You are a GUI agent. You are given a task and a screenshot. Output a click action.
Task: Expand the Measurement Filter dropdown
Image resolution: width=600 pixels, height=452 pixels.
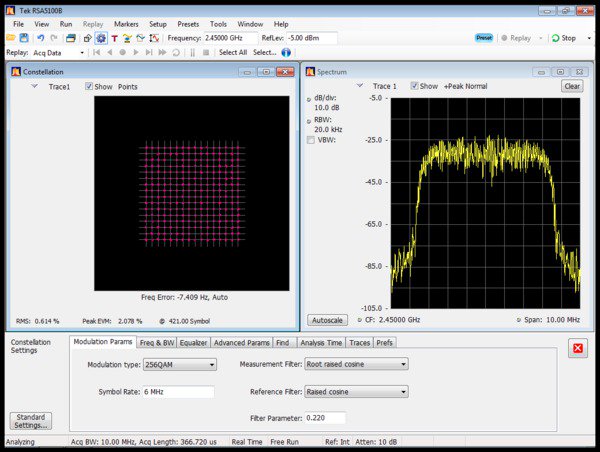click(356, 365)
